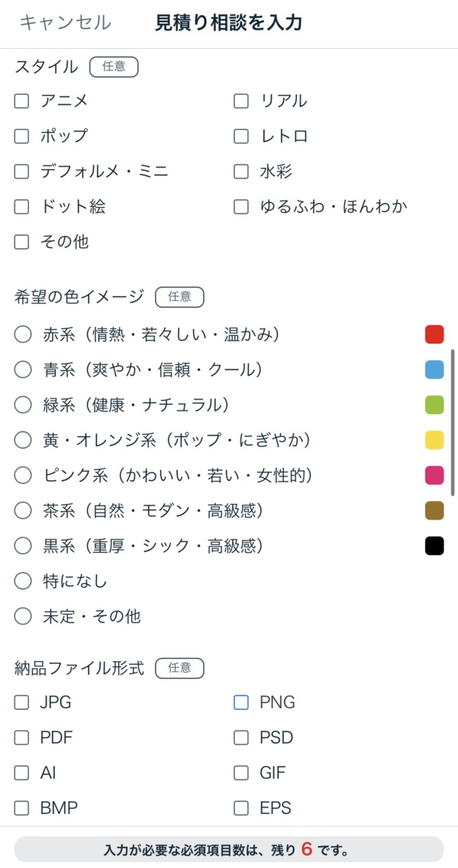Tick the ポップ style checkbox
Viewport: 458px width, 868px height.
22,136
